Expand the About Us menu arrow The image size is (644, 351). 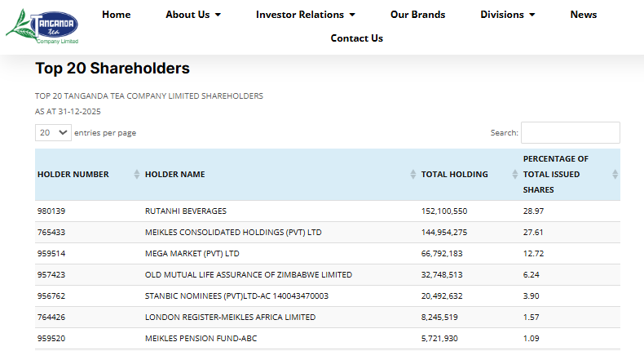coord(218,15)
